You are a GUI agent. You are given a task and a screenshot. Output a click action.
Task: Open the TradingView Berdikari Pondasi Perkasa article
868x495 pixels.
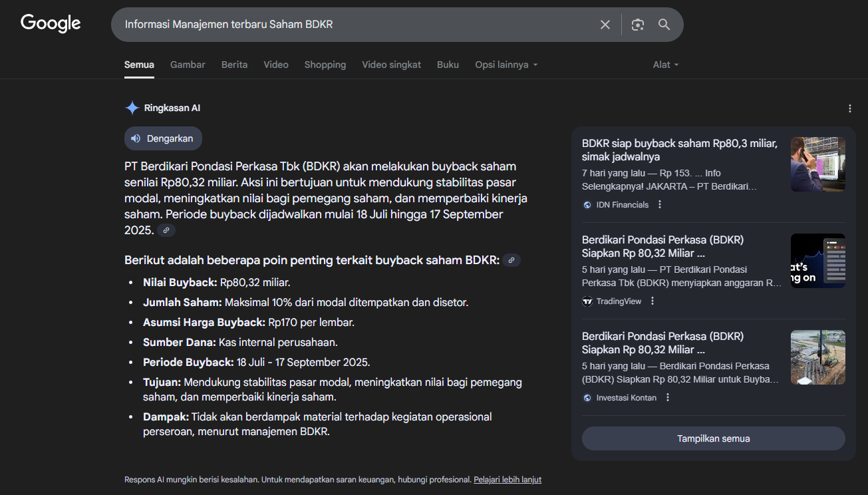tap(662, 246)
